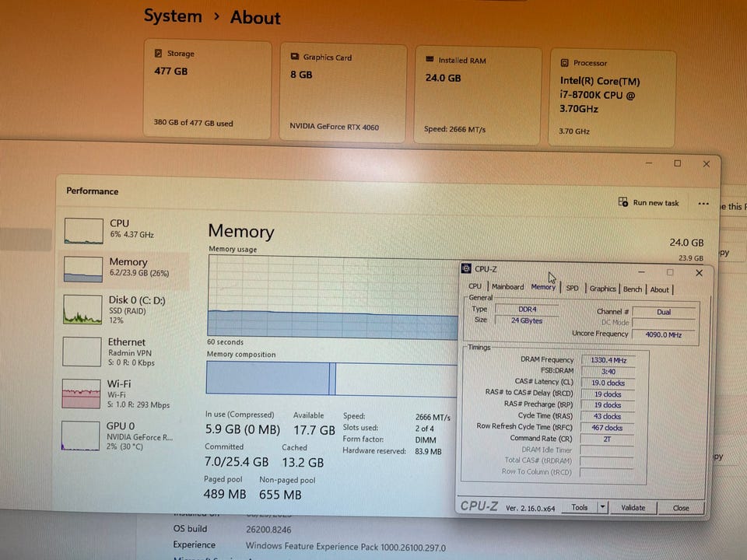Click the Command Rate 2T value
747x560 pixels.
(607, 439)
